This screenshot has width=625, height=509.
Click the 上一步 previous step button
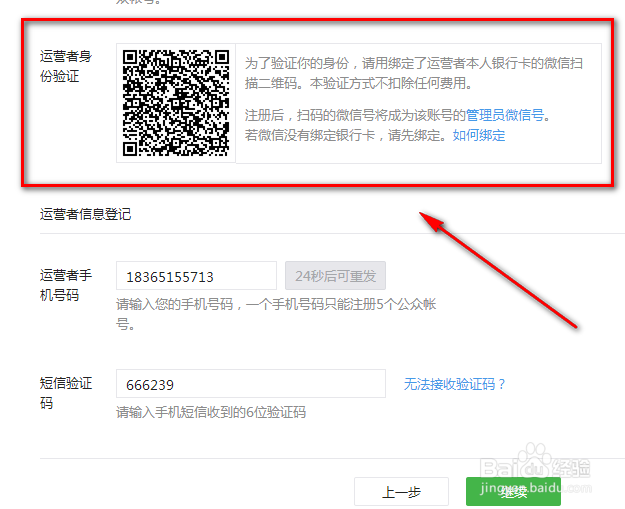(x=401, y=492)
